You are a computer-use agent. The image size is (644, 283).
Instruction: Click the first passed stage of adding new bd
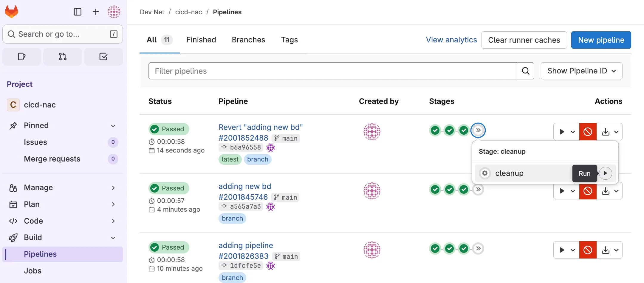click(435, 190)
